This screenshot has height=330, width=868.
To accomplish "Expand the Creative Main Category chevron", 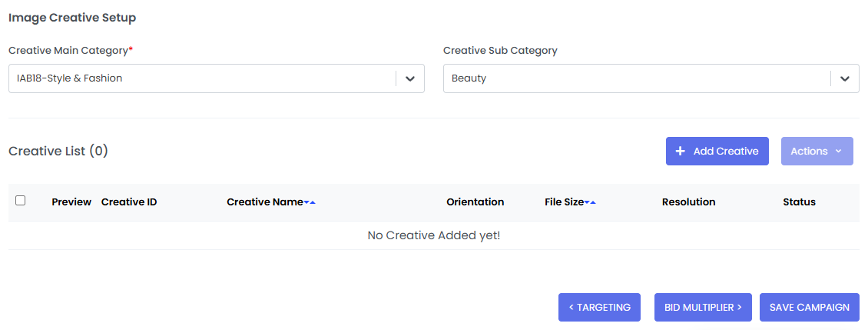I will pyautogui.click(x=410, y=78).
